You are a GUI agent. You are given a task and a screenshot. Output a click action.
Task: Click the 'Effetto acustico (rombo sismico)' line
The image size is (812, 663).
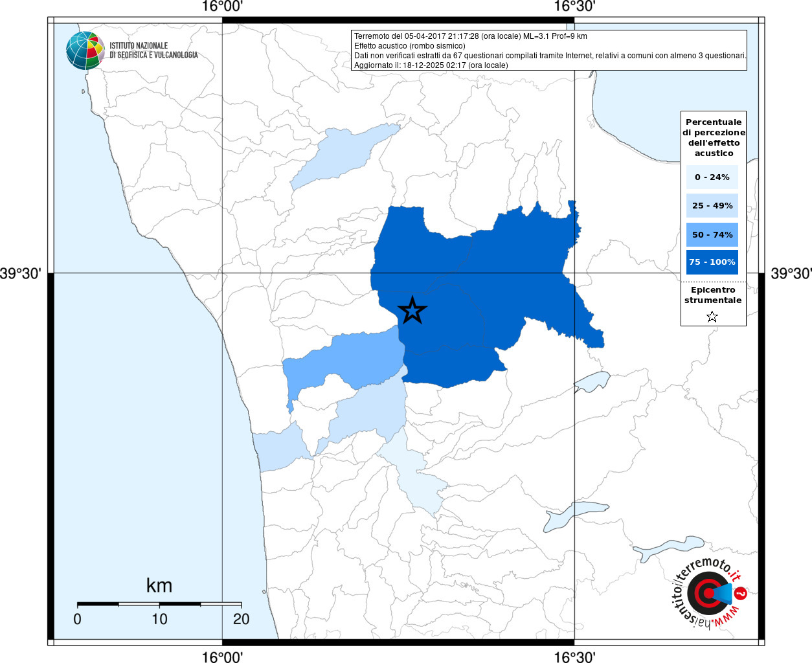click(x=409, y=46)
